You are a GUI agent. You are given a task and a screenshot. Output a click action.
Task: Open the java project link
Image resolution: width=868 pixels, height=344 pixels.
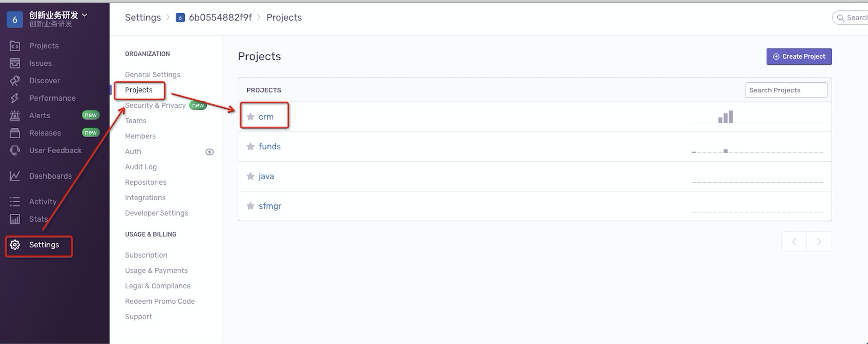(x=266, y=176)
